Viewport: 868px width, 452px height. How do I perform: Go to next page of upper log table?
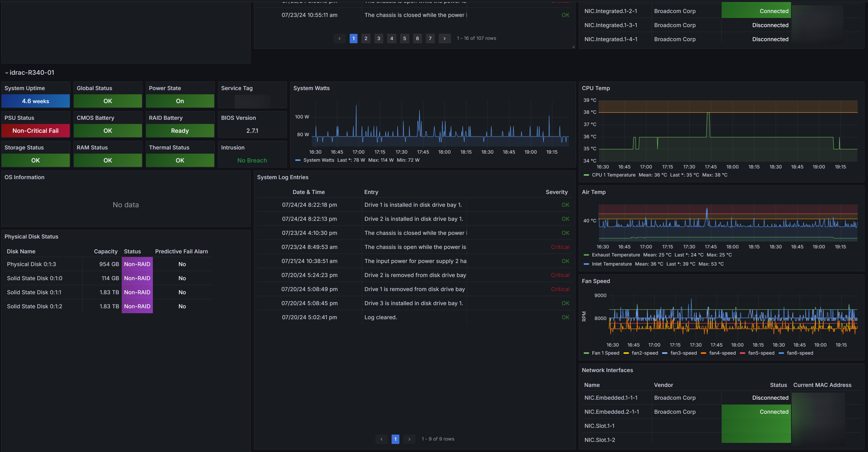(445, 39)
